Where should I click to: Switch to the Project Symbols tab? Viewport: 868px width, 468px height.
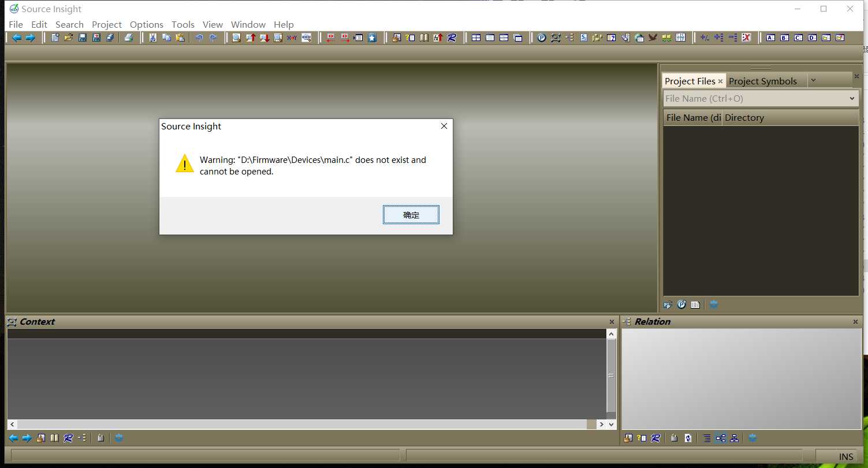coord(763,81)
